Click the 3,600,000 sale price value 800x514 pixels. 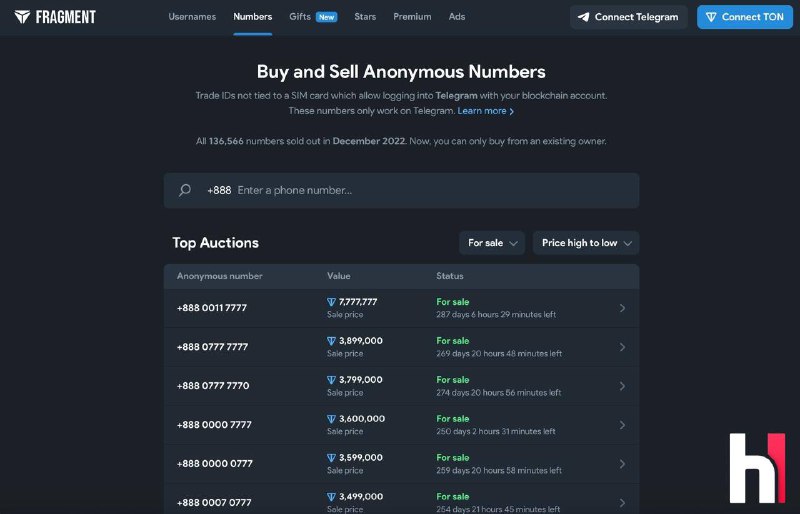point(362,419)
